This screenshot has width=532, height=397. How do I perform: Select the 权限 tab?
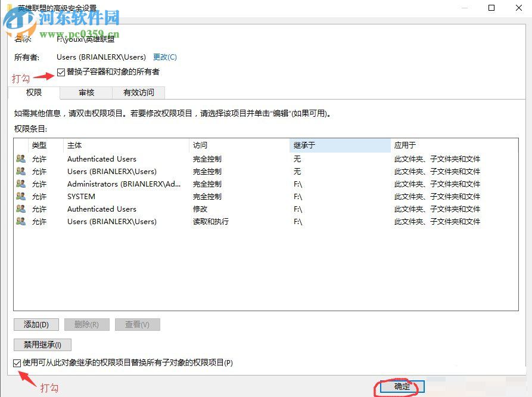(34, 92)
